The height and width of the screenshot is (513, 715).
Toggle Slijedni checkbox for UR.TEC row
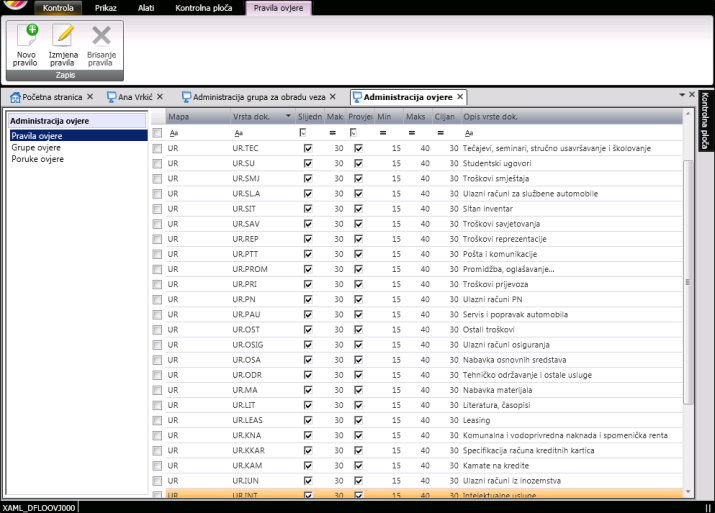pos(308,148)
